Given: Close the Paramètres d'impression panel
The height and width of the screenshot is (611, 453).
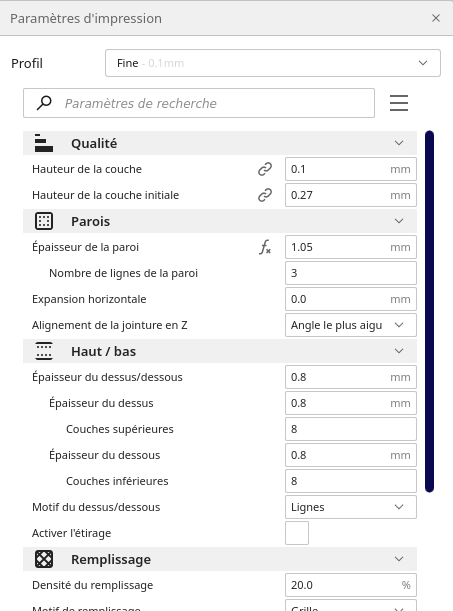Looking at the screenshot, I should [x=436, y=18].
